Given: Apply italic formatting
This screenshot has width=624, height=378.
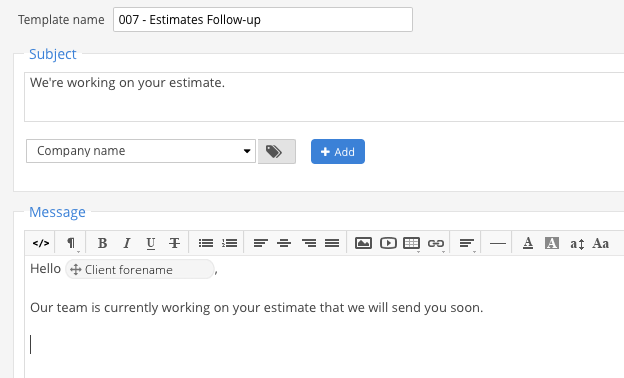Looking at the screenshot, I should [127, 243].
